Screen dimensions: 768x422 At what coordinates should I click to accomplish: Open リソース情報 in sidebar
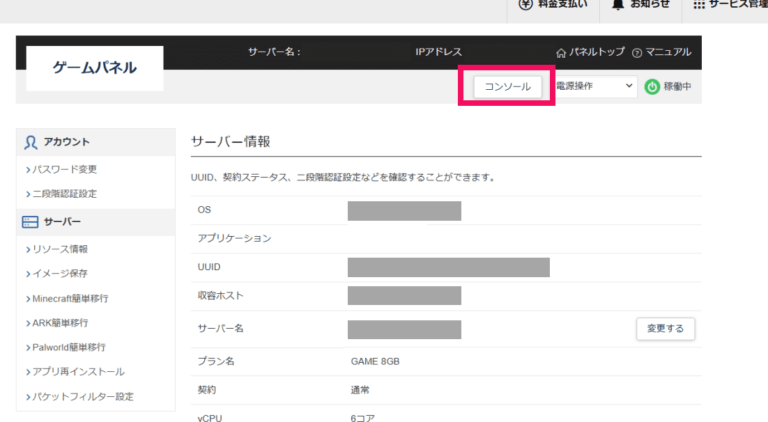pyautogui.click(x=60, y=249)
